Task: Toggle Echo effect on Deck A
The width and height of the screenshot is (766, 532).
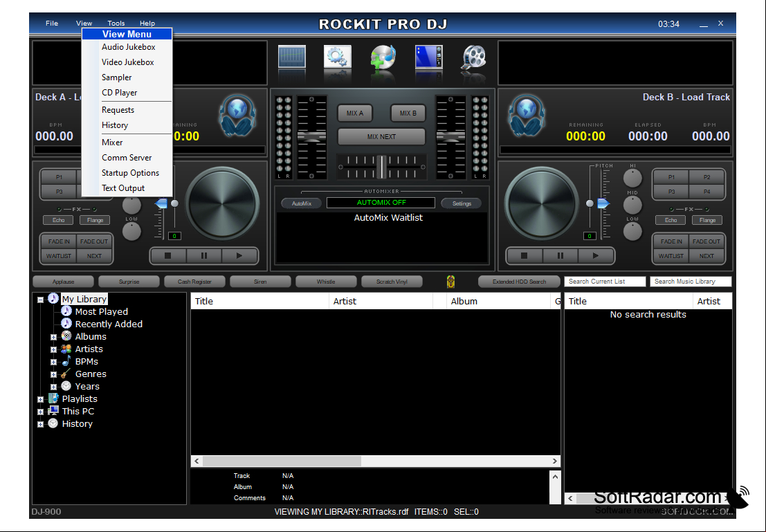Action: (x=59, y=220)
